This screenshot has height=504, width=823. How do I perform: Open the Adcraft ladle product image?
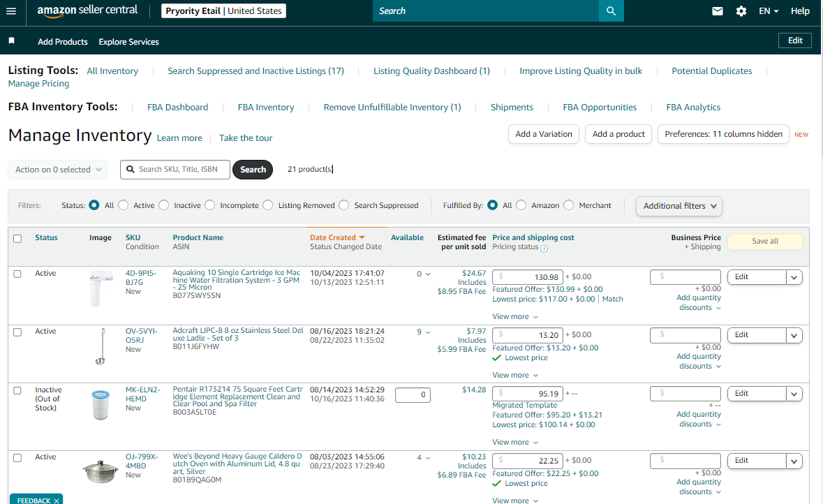click(101, 346)
